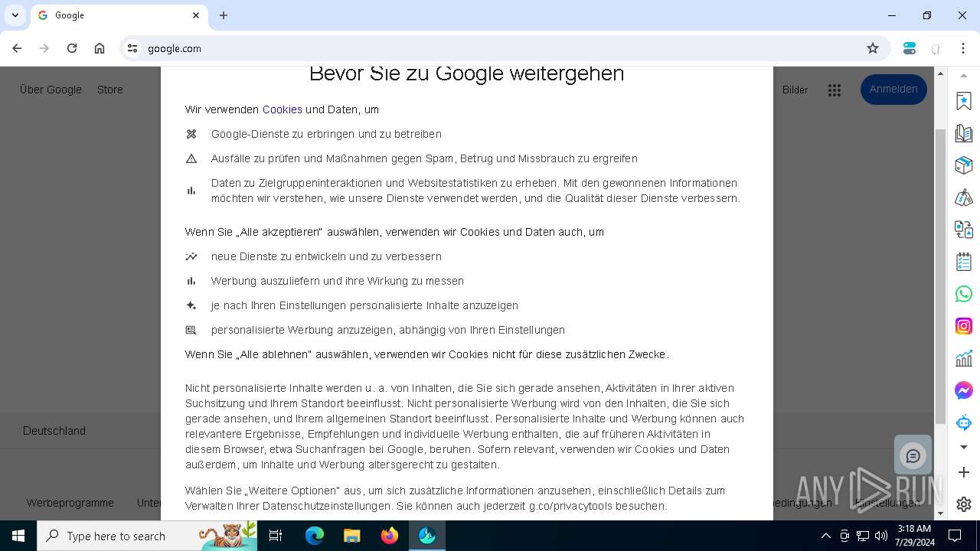This screenshot has width=980, height=551.
Task: Open Task View on the taskbar
Action: point(276,536)
